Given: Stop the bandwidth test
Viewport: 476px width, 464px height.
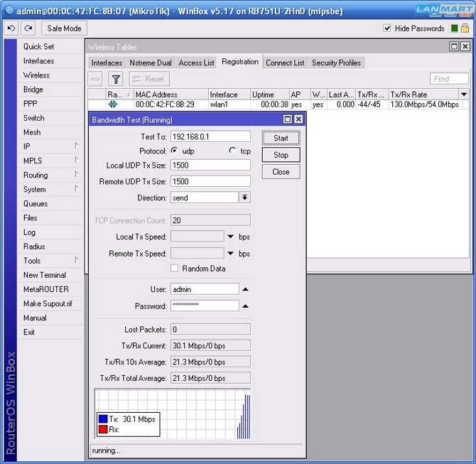Looking at the screenshot, I should click(x=281, y=155).
